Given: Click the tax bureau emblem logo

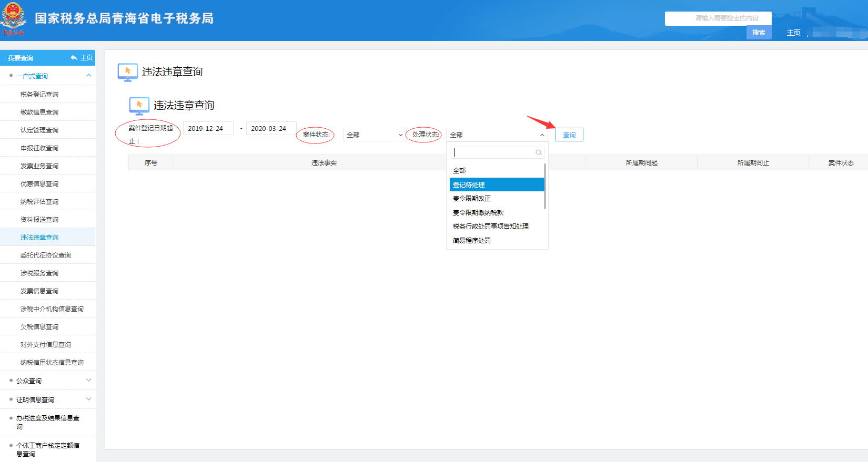Looking at the screenshot, I should coord(13,19).
